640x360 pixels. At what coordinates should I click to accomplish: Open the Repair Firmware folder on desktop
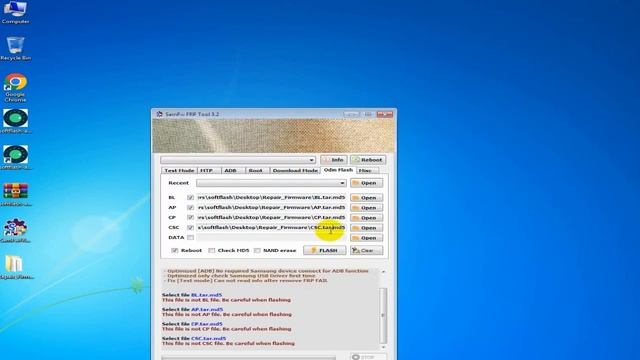[16, 267]
